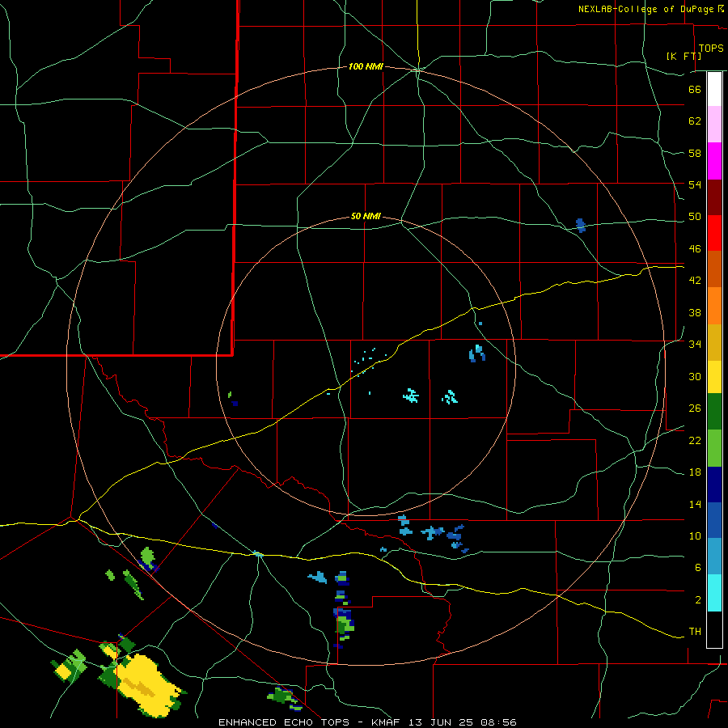Click the "34" legend value

(x=695, y=345)
